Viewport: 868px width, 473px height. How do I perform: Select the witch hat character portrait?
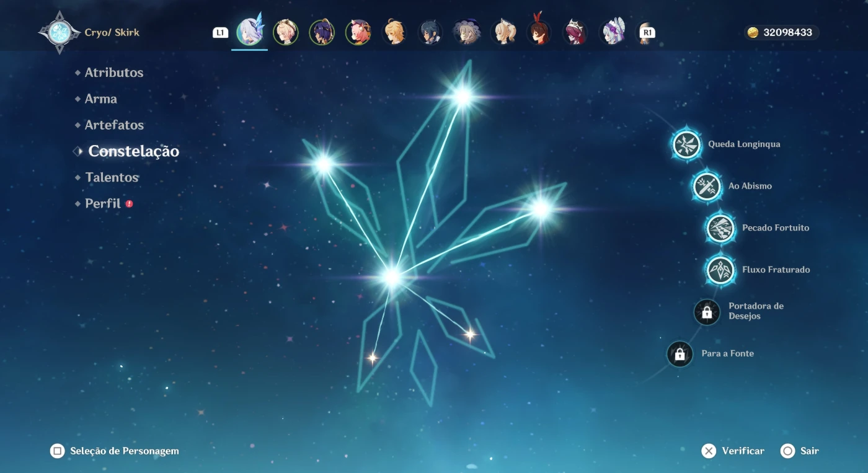point(466,32)
